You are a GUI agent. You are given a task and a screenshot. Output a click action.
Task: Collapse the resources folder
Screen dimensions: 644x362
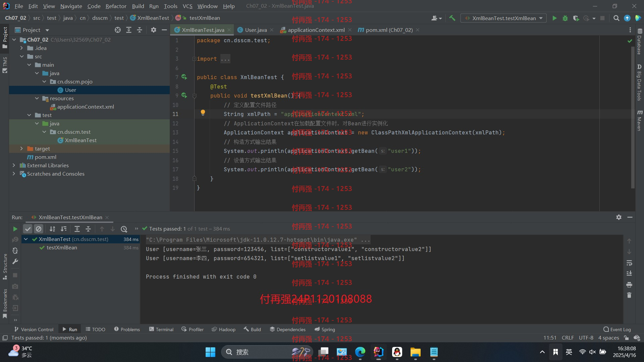click(37, 98)
